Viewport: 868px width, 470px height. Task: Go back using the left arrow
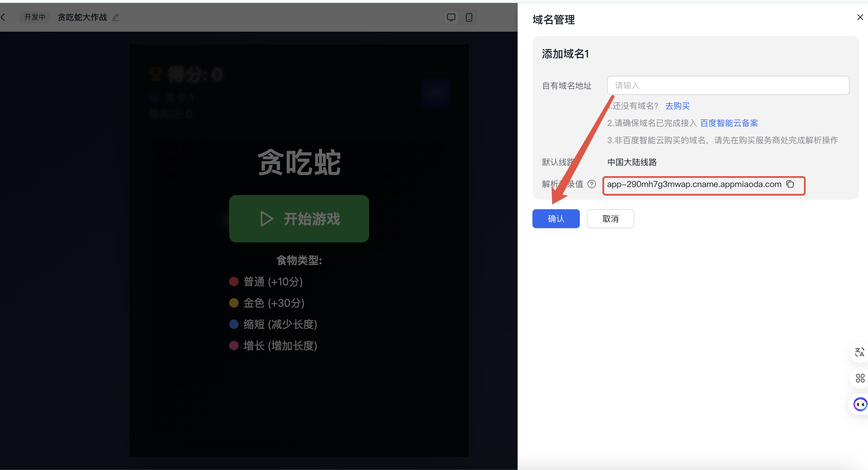3,17
